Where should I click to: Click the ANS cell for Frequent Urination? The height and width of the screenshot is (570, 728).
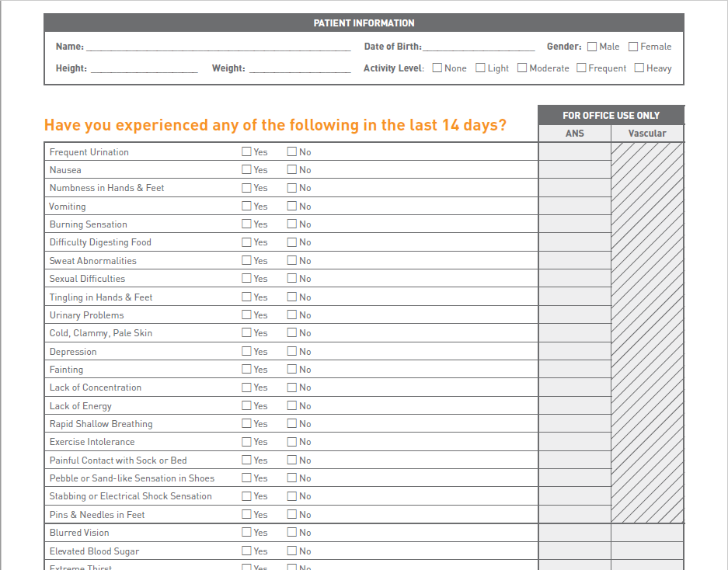[575, 151]
